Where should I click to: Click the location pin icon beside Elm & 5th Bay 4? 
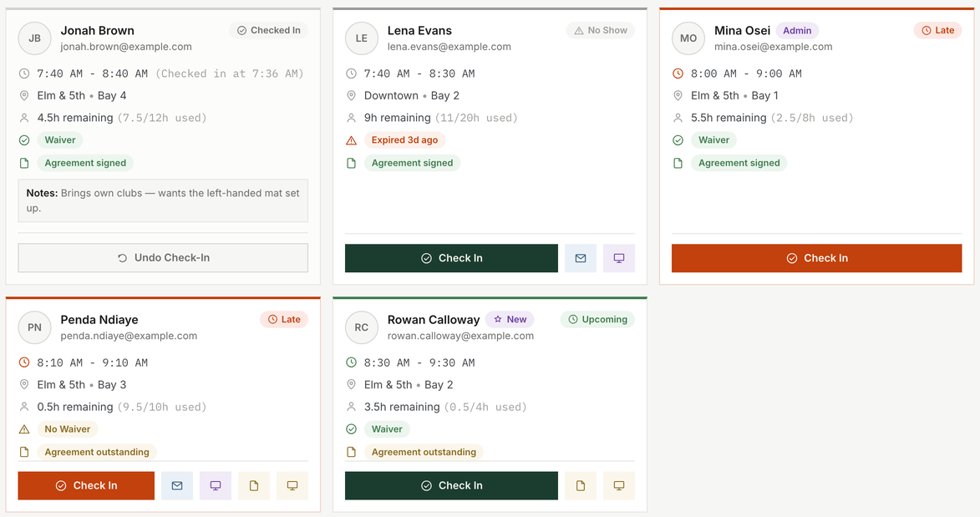click(x=23, y=96)
